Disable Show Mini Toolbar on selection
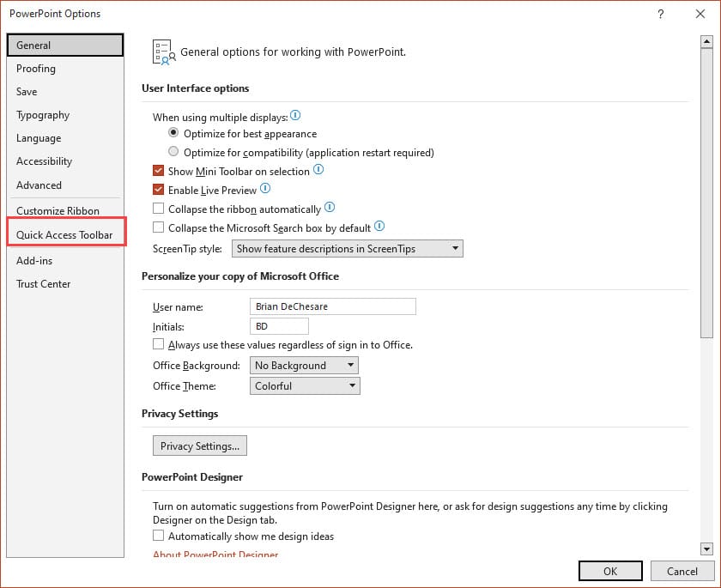Viewport: 721px width, 588px height. (158, 171)
